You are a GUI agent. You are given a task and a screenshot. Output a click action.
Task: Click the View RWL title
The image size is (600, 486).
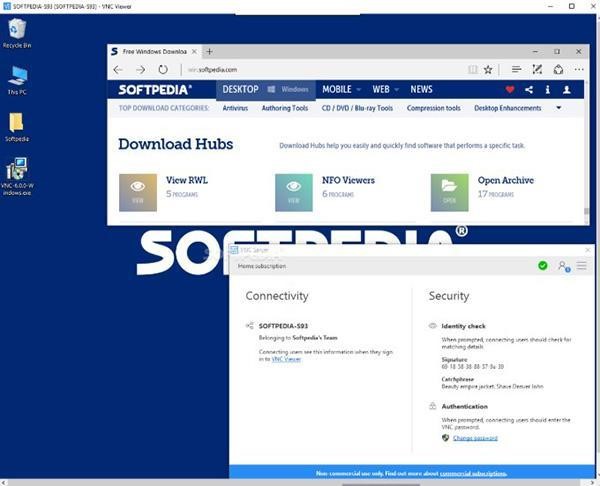tap(187, 180)
